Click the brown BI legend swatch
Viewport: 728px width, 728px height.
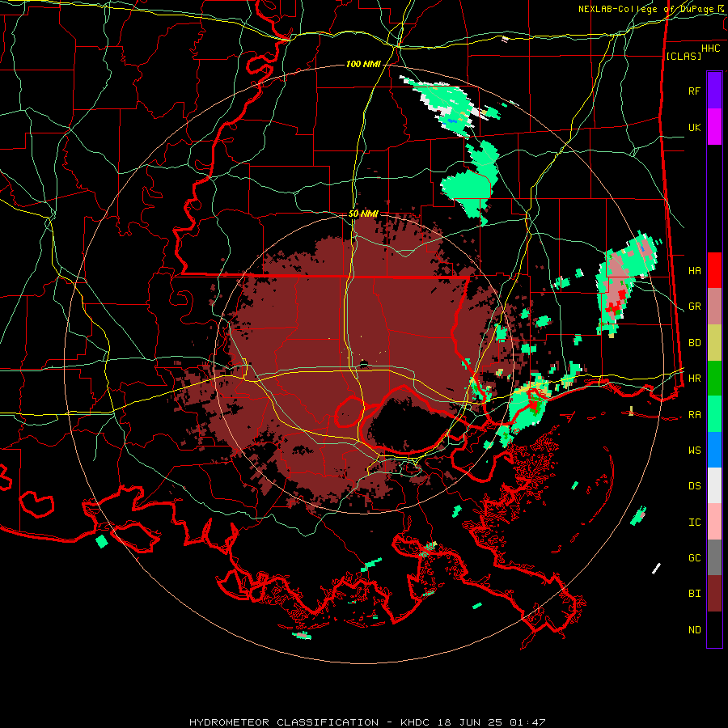(x=714, y=594)
